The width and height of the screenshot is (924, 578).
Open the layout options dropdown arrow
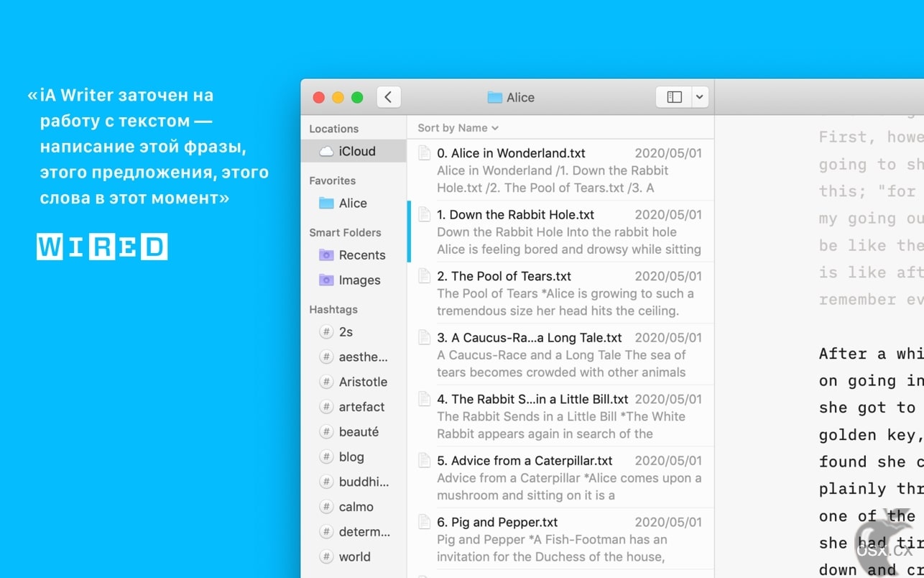pyautogui.click(x=700, y=97)
